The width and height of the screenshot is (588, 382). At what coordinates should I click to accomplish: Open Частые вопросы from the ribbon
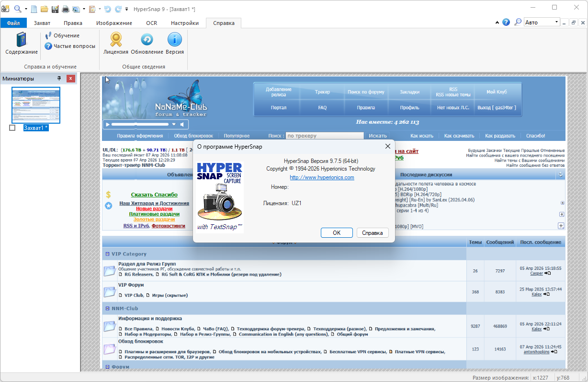[x=70, y=46]
